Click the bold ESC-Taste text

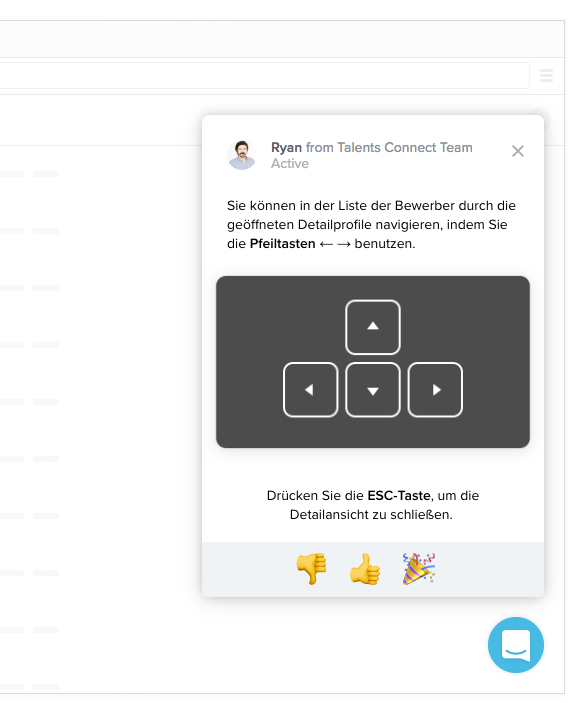tap(399, 495)
